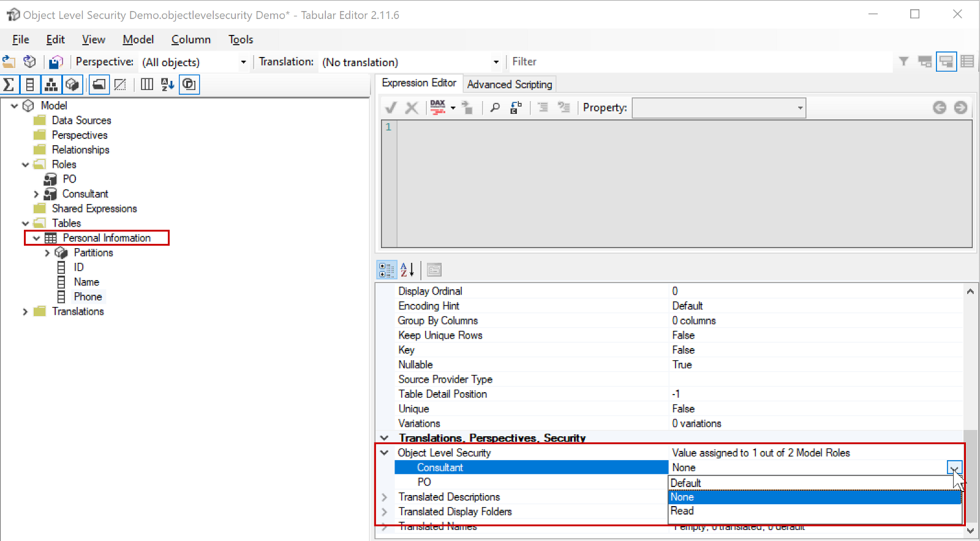Click the property grid scroll-up arrow

970,292
